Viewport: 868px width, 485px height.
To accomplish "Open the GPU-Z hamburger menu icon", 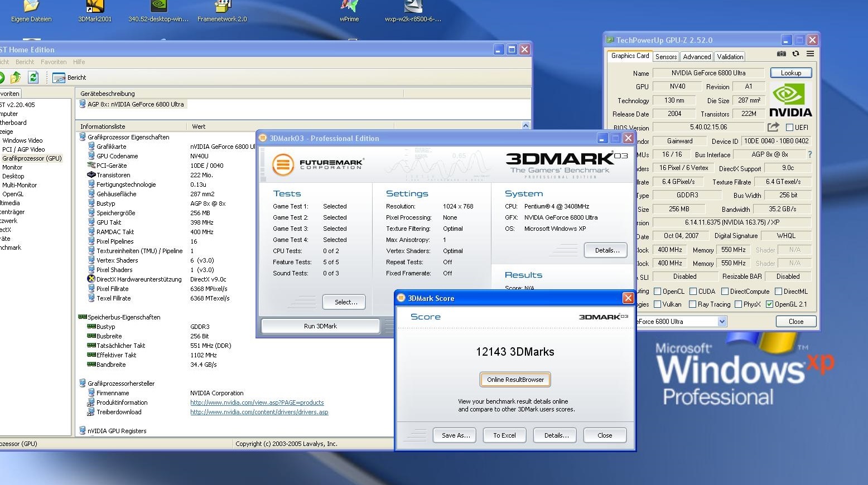I will [810, 54].
